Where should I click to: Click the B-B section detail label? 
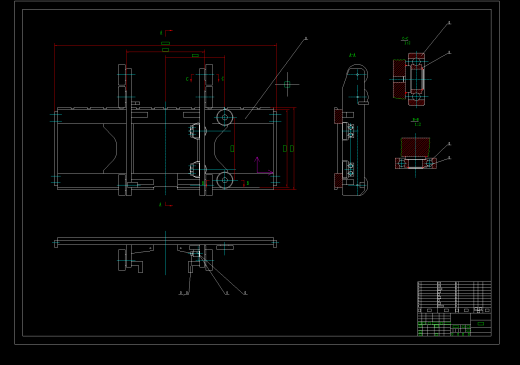point(416,122)
